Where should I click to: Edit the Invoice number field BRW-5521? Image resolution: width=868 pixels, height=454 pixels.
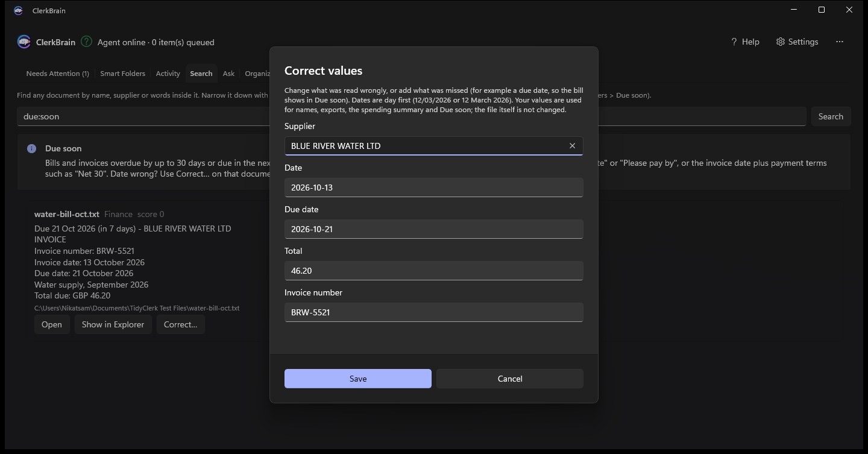(434, 312)
